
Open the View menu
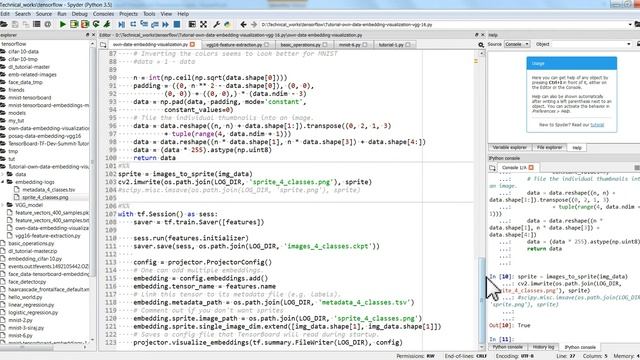click(166, 14)
